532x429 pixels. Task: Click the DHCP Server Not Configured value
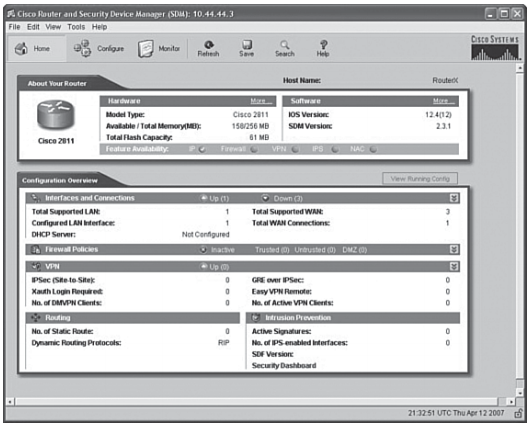(206, 235)
